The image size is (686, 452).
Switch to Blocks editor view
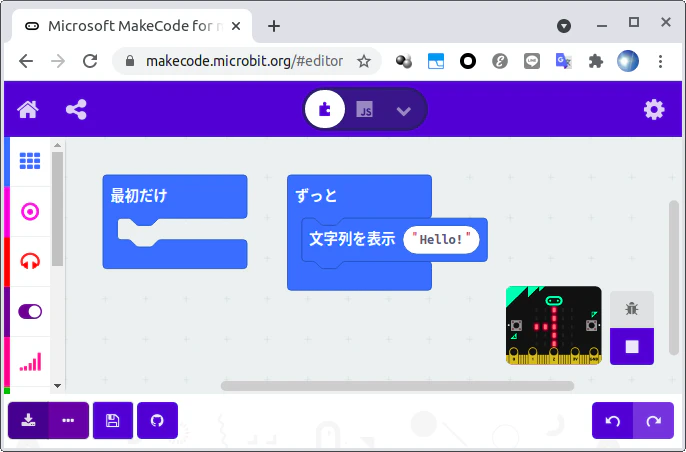325,109
